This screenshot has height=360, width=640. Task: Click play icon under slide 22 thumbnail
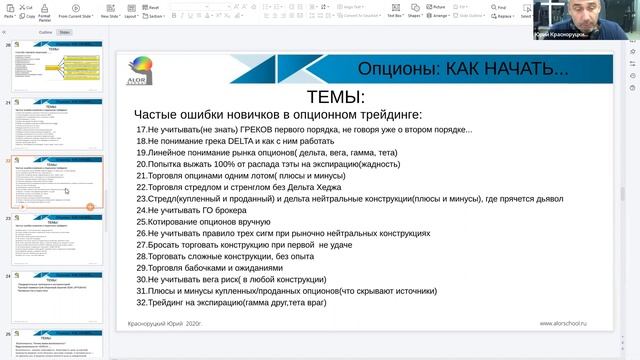[22, 207]
